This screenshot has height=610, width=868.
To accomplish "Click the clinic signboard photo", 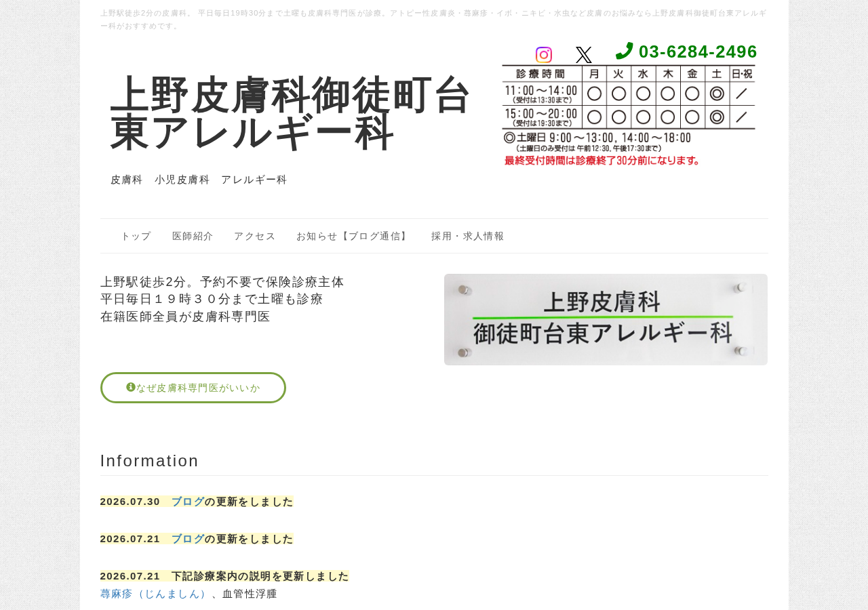I will point(606,319).
